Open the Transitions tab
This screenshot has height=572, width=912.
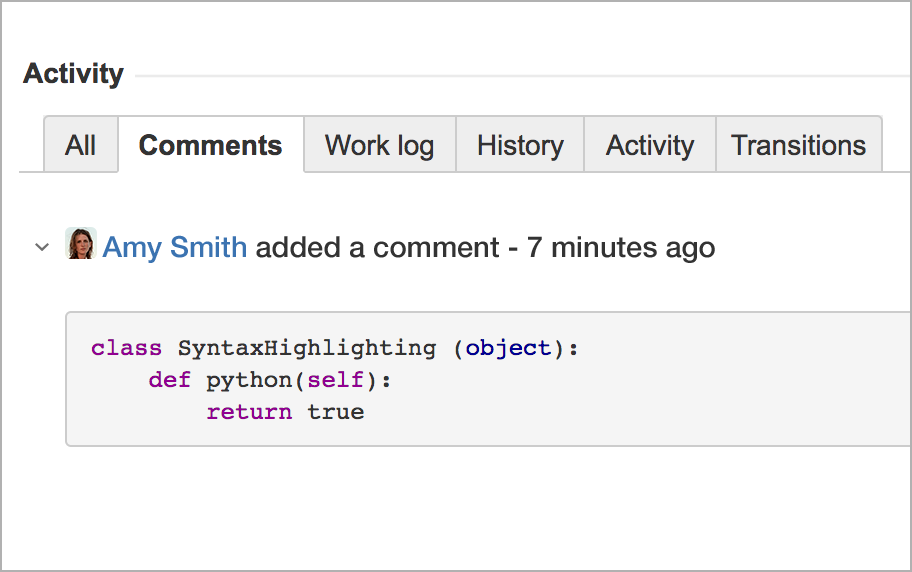click(x=798, y=145)
